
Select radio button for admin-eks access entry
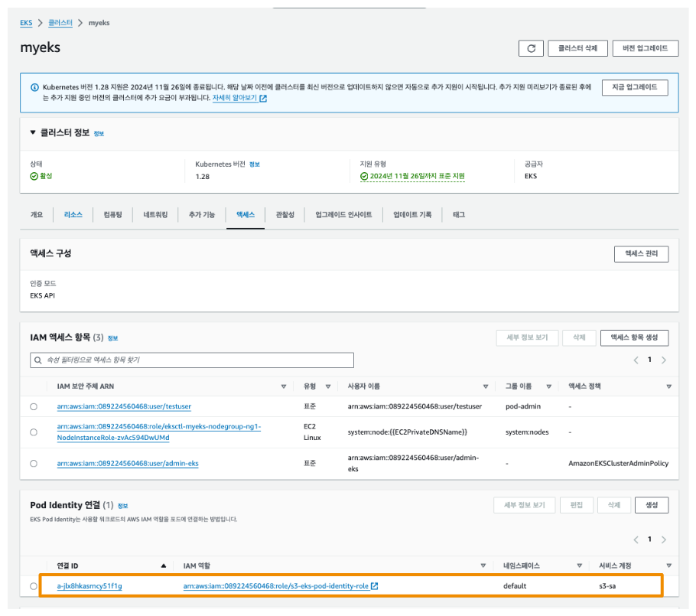click(34, 463)
